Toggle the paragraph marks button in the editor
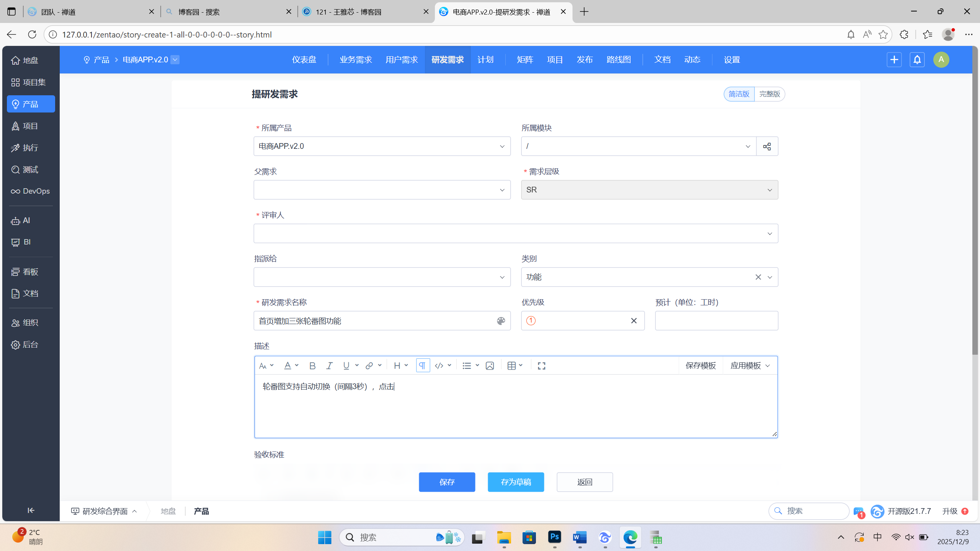This screenshot has height=551, width=980. pos(422,365)
